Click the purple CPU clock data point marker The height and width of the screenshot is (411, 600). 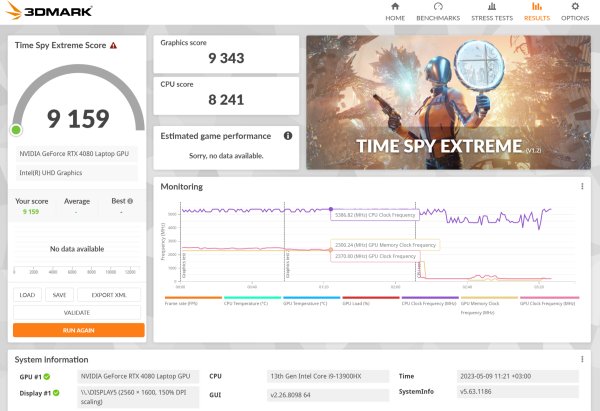pos(331,209)
